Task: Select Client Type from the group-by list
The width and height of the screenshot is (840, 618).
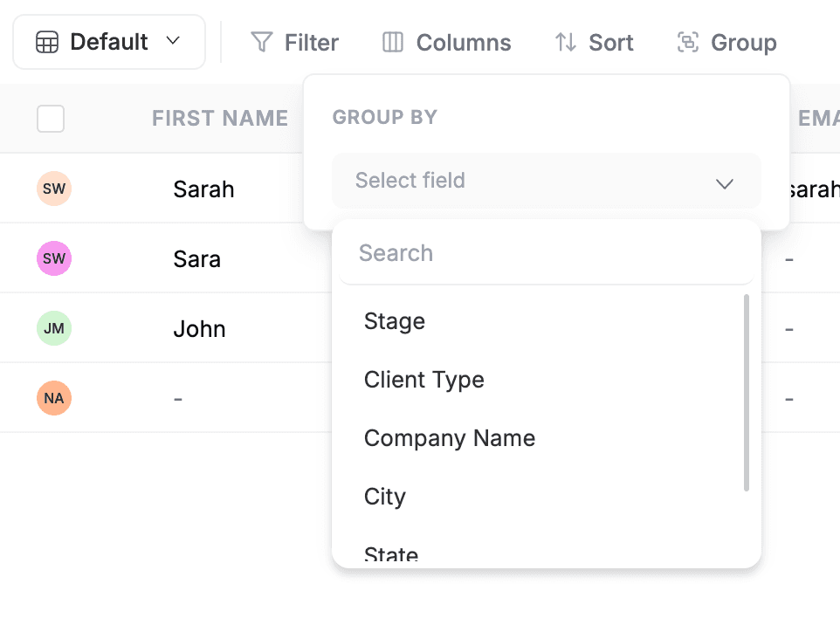Action: pos(424,380)
